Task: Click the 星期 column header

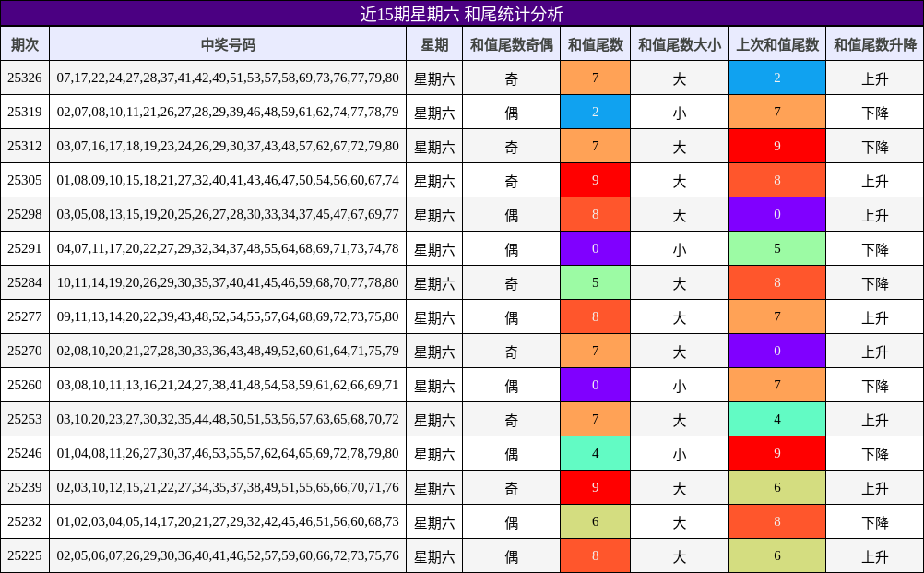Action: (x=434, y=42)
